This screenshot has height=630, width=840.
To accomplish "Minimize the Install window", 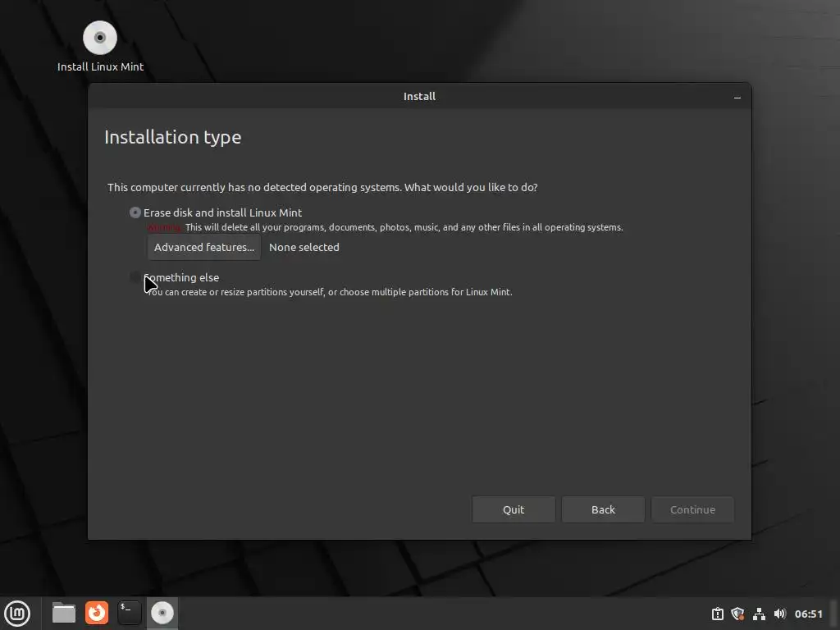I will pos(737,97).
